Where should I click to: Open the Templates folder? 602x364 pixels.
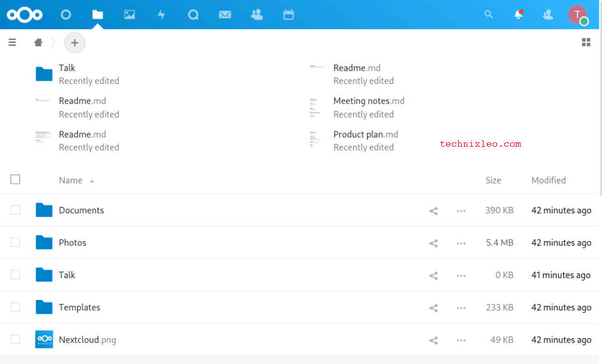tap(80, 307)
